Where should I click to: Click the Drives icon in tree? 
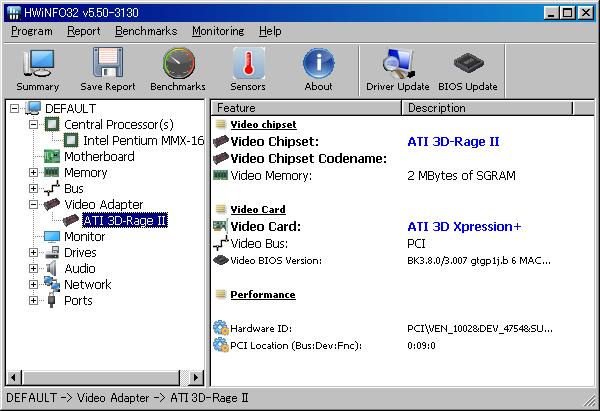click(52, 253)
